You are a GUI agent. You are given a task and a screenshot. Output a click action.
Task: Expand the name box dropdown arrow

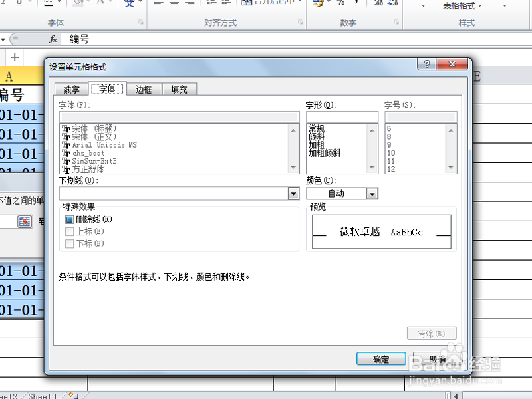coord(3,39)
